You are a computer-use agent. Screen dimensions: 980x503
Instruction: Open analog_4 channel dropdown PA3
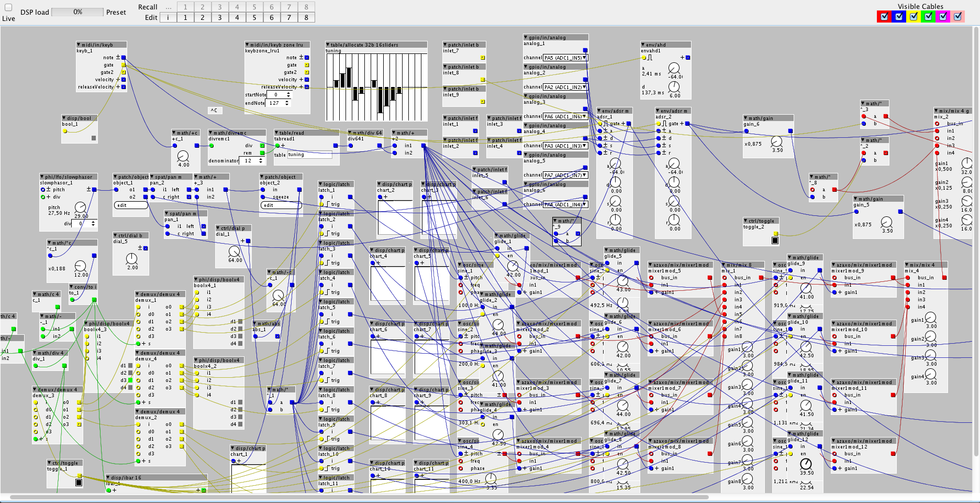[x=565, y=146]
